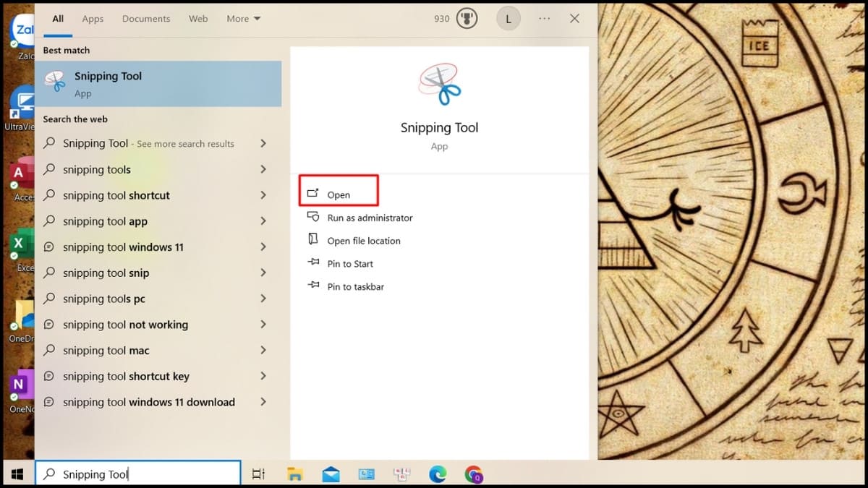Viewport: 868px width, 488px height.
Task: Expand chevron beside 'snipping tool mac'
Action: (263, 351)
